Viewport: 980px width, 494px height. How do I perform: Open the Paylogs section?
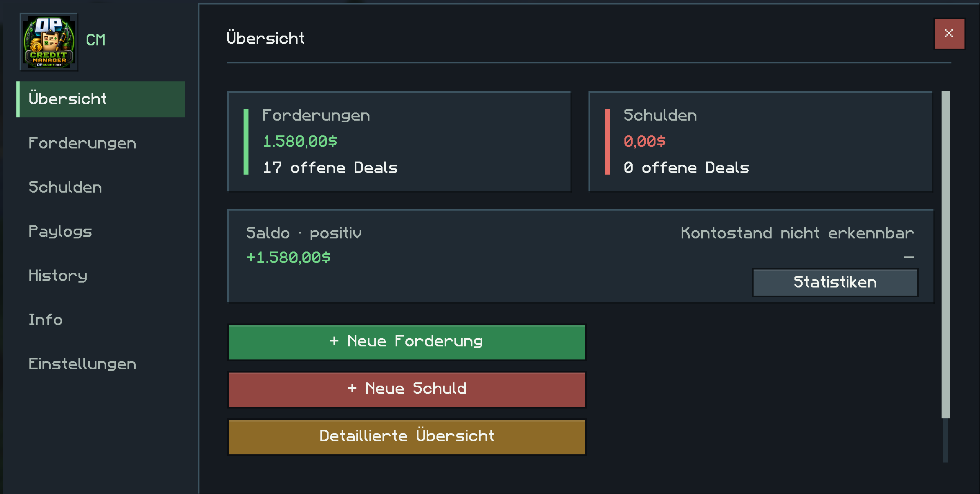point(101,232)
